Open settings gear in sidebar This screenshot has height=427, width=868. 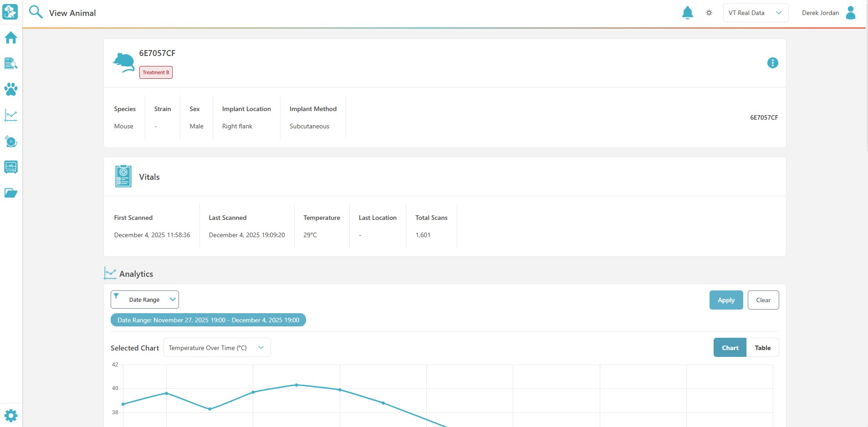point(11,415)
